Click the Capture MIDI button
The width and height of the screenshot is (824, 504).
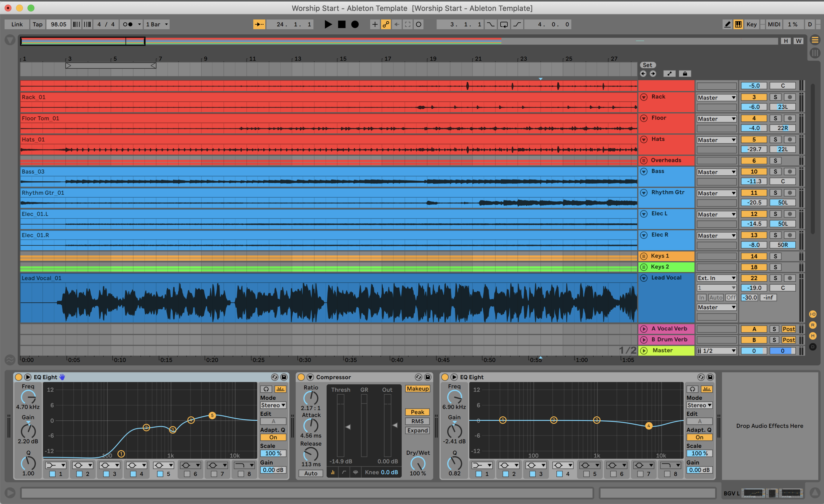(x=408, y=24)
